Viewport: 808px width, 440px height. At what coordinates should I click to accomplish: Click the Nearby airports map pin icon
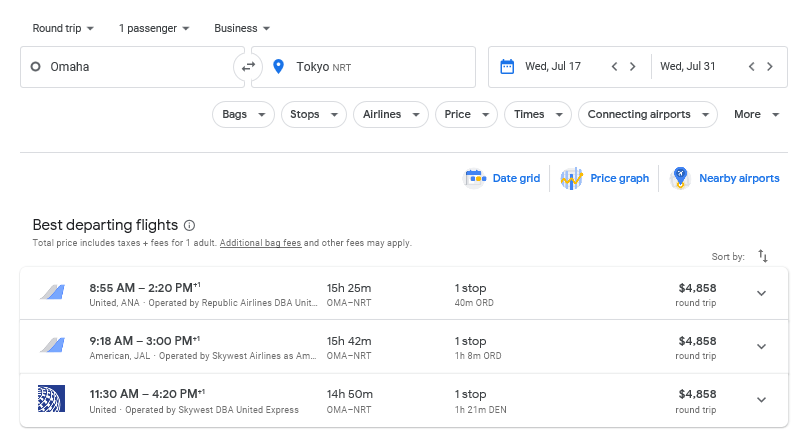pos(680,178)
